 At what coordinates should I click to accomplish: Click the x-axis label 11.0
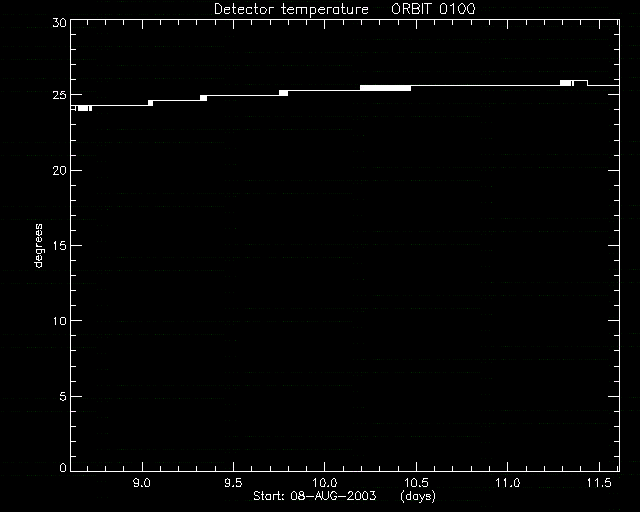[x=507, y=483]
